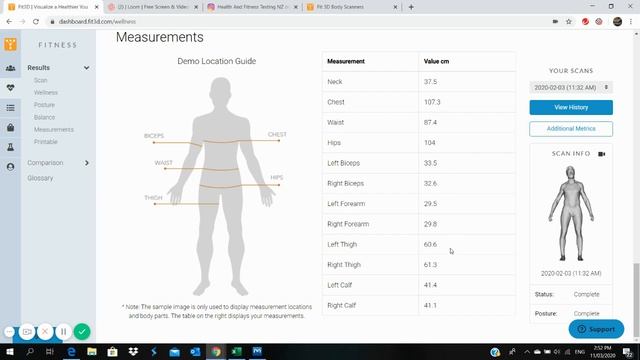Toggle the Loom camera button

click(27, 331)
